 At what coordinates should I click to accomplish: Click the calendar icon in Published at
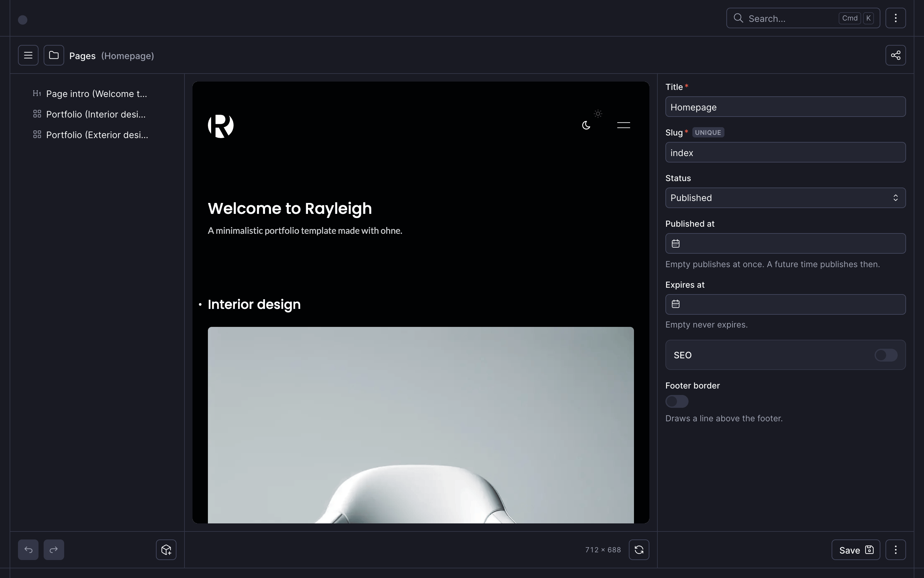[675, 243]
